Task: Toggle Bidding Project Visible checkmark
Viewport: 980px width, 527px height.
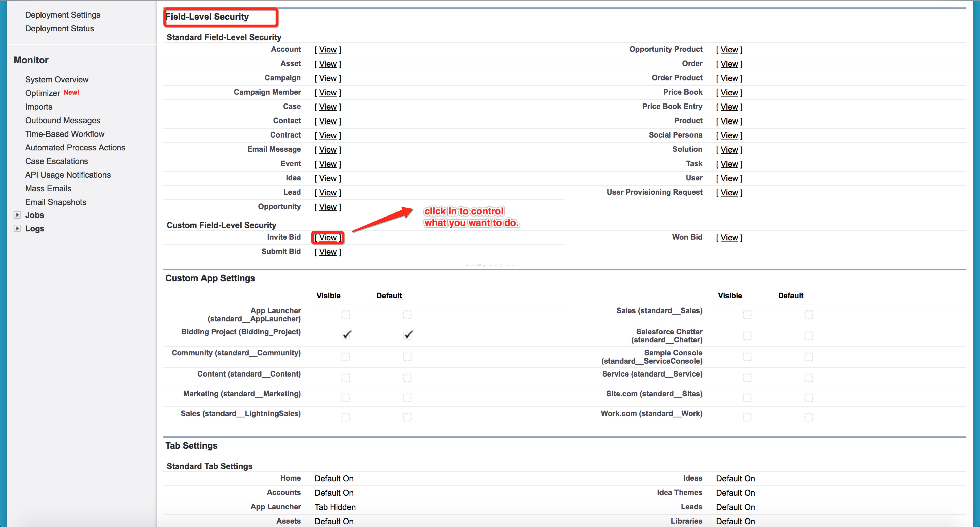Action: (347, 335)
